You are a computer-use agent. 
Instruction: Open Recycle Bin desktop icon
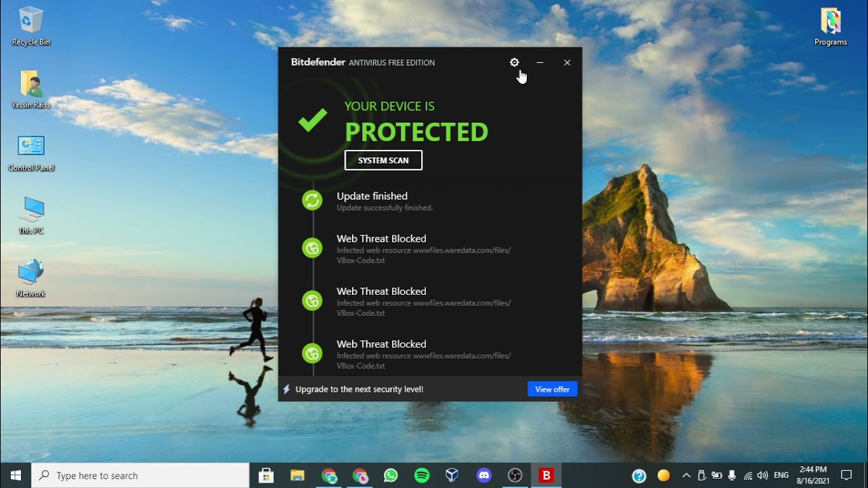[x=31, y=27]
